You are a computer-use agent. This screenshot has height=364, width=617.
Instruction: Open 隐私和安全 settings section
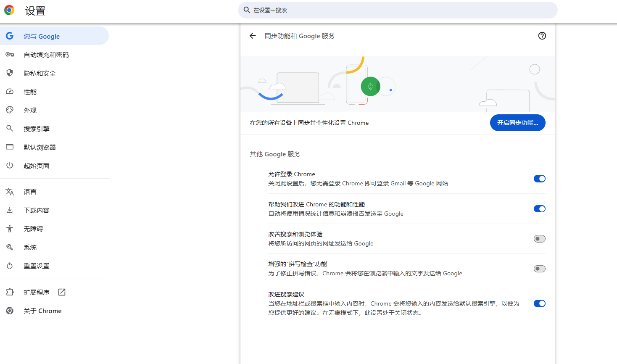click(x=54, y=73)
